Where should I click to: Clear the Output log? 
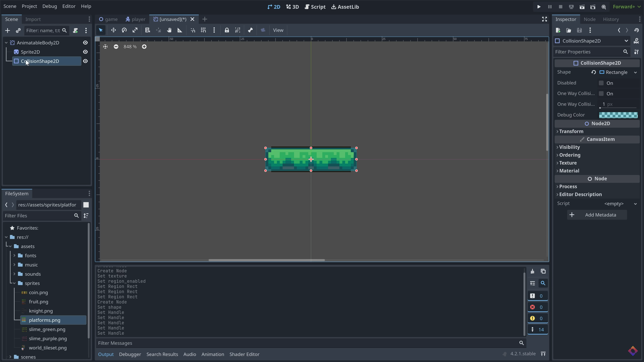(532, 271)
